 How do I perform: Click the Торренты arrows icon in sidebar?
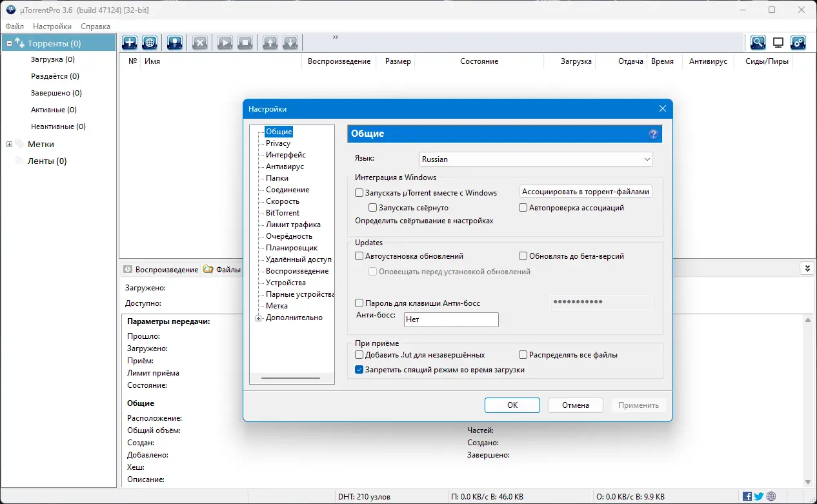coord(19,43)
